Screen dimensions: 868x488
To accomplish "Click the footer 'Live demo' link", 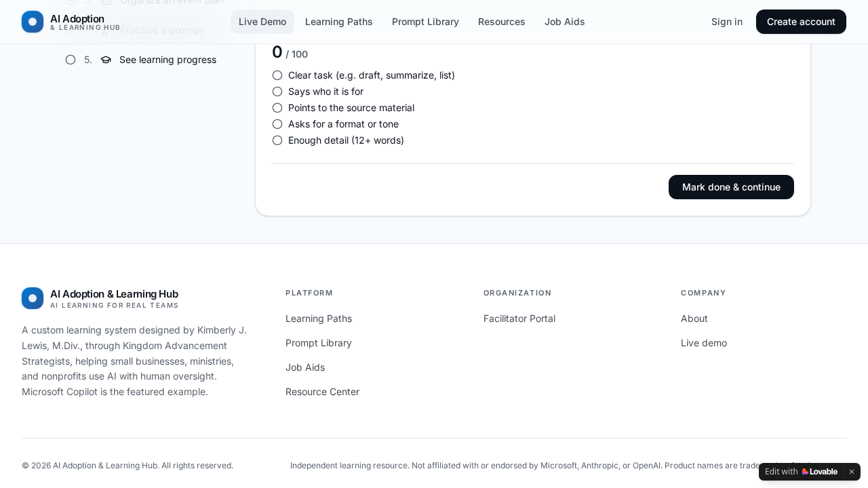I will click(x=704, y=343).
